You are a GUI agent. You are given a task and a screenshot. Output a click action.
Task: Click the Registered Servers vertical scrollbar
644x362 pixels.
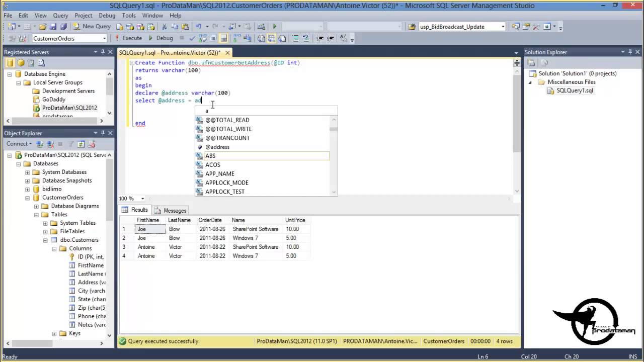coord(109,95)
